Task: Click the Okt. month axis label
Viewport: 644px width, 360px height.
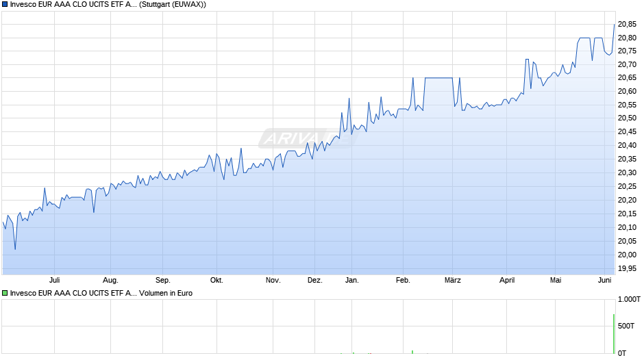Action: click(217, 281)
